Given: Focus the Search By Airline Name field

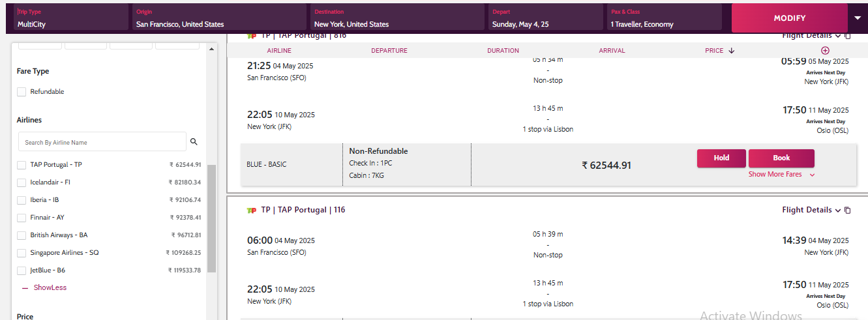Looking at the screenshot, I should [102, 142].
